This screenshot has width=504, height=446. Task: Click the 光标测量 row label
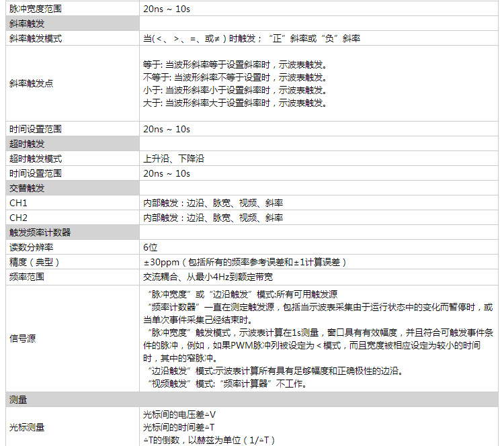point(27,427)
